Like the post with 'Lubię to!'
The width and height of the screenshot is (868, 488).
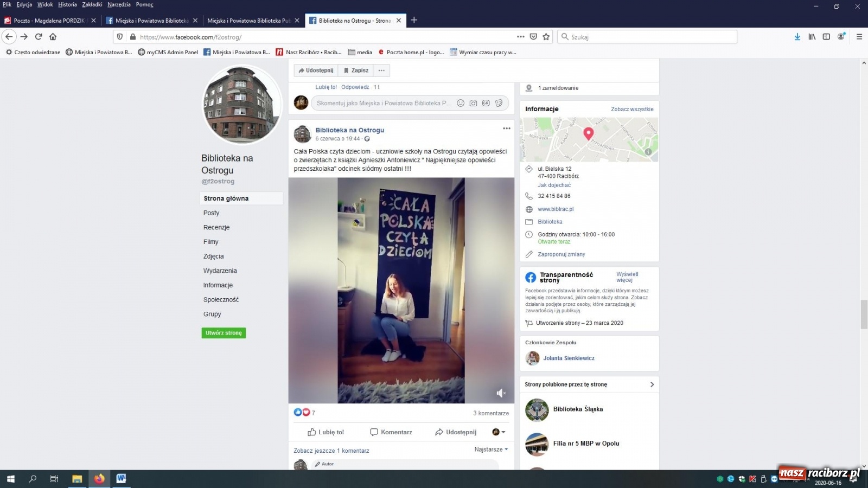click(325, 432)
